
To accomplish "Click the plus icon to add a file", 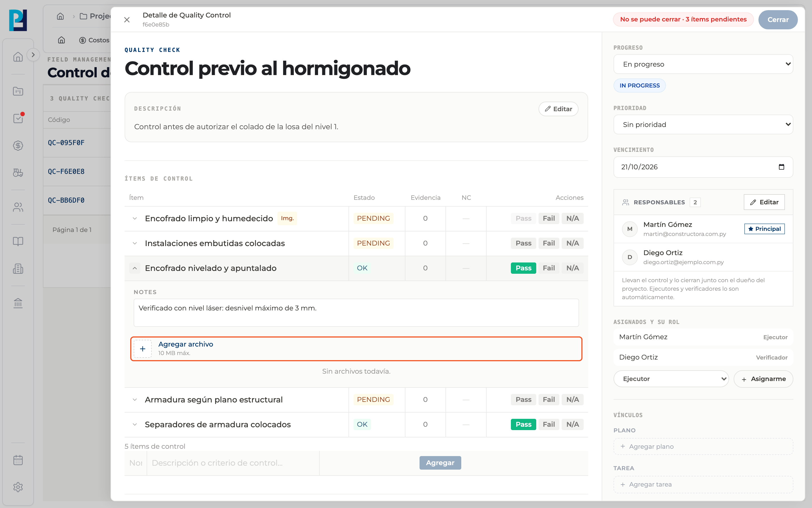I will tap(143, 349).
